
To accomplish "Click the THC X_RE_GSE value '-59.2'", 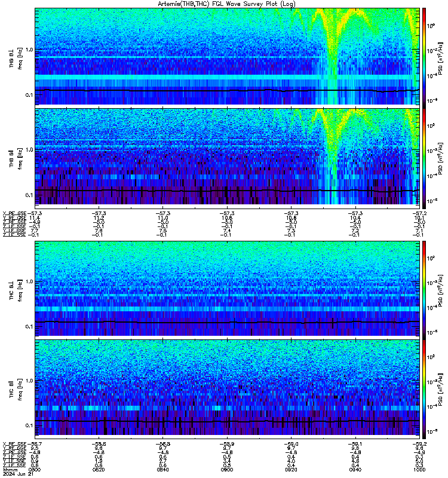I will point(419,444).
